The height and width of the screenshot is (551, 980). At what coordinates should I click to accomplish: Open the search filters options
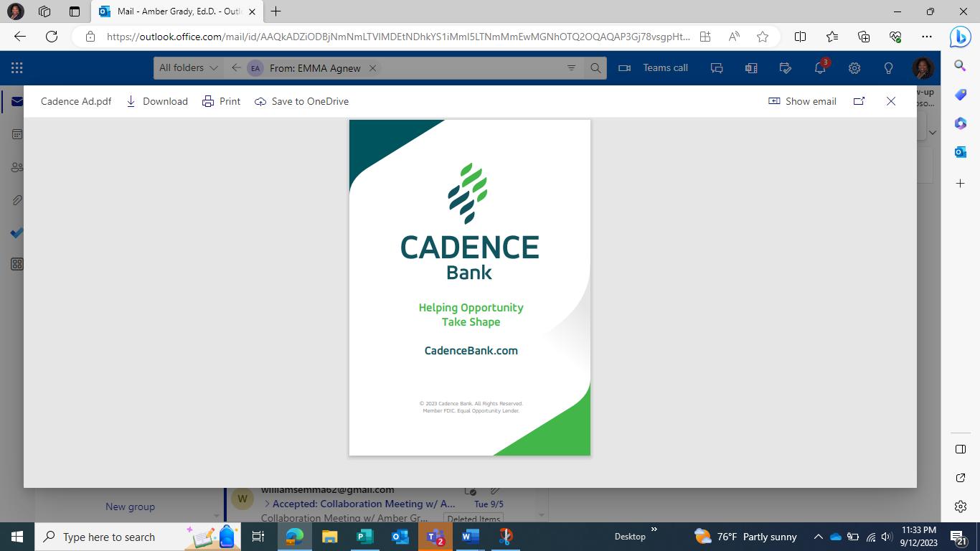point(571,68)
